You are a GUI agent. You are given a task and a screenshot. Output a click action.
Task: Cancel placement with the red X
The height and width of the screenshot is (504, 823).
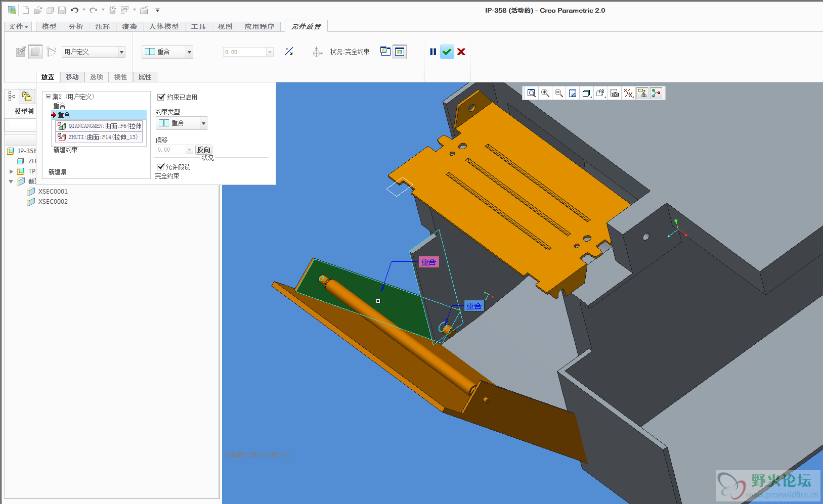pyautogui.click(x=461, y=52)
